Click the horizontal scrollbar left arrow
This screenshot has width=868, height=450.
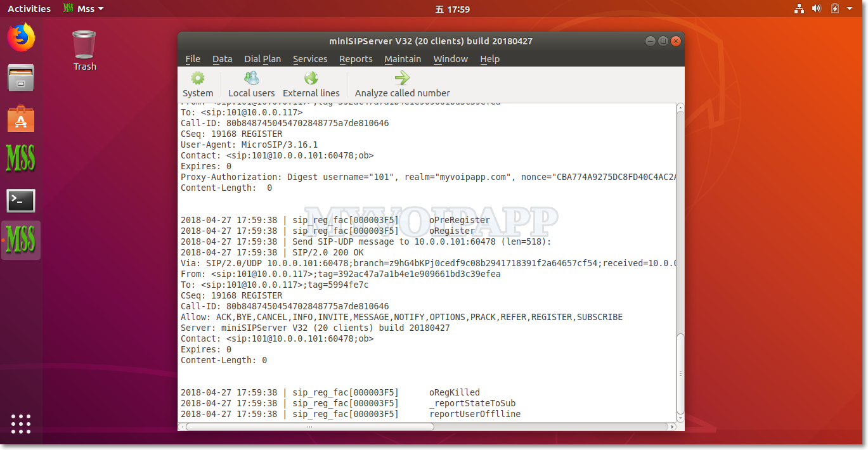(182, 427)
